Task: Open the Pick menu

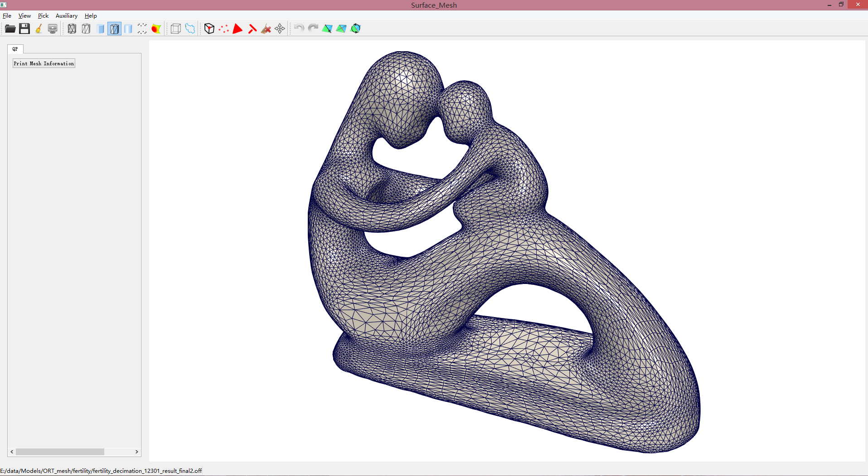Action: tap(43, 16)
